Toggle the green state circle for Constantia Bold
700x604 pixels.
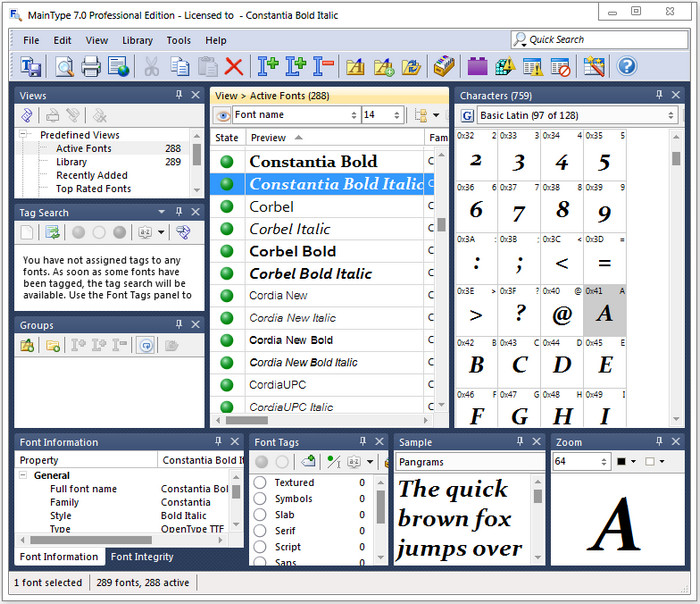(x=227, y=162)
